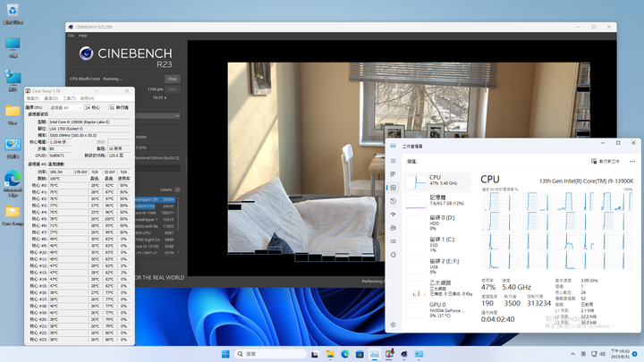
Task: Open Cinebench minimum test duration dropdown
Action: click(157, 116)
